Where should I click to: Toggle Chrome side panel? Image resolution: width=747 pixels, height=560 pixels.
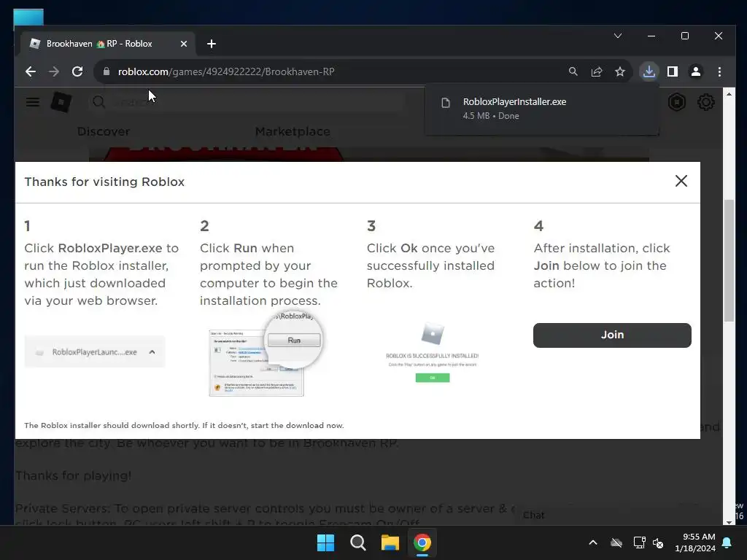[672, 72]
